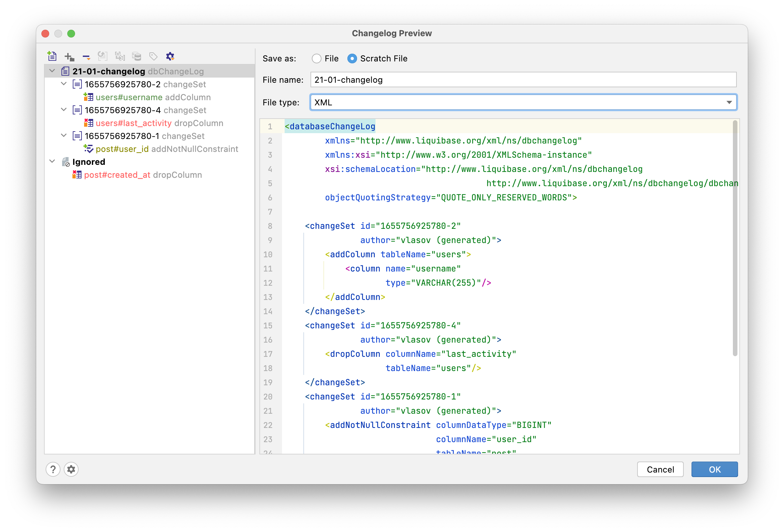Click the File name input field
Viewport: 784px width, 532px height.
click(523, 80)
